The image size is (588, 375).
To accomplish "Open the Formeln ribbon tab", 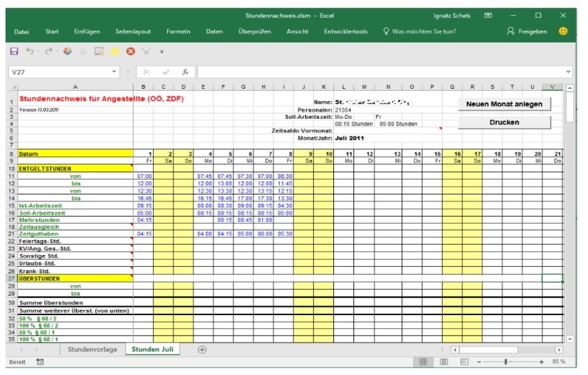I will point(178,31).
